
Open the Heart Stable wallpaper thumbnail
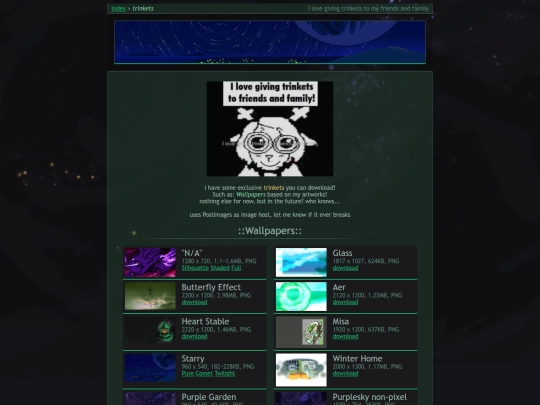tap(150, 331)
